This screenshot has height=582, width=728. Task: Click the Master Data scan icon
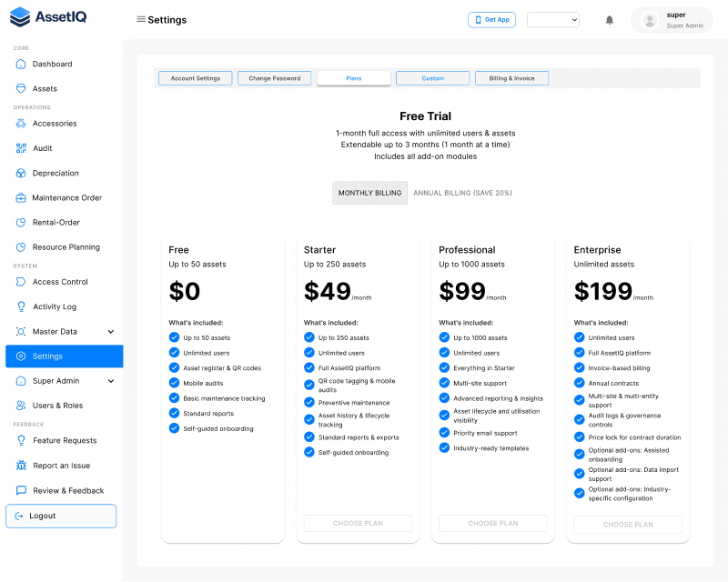click(21, 331)
